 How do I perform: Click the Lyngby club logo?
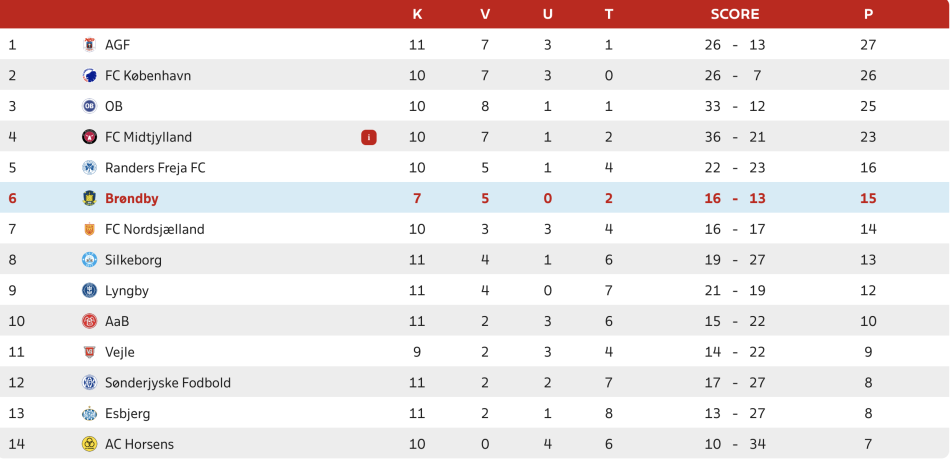point(89,291)
